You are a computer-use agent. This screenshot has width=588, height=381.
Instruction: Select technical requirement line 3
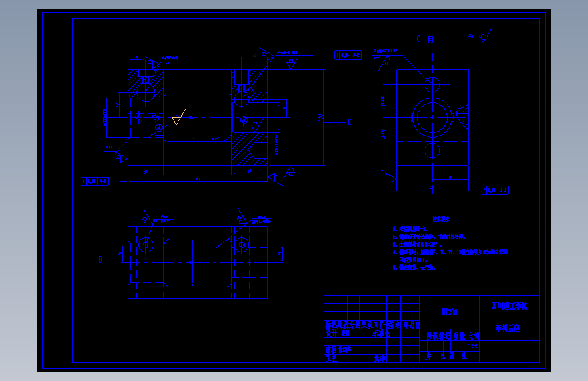pyautogui.click(x=417, y=245)
